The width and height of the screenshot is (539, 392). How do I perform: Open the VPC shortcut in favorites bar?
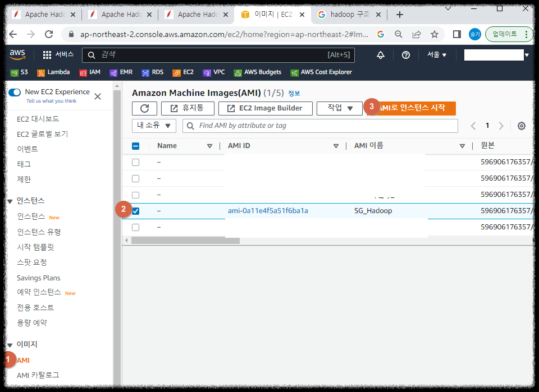click(214, 72)
